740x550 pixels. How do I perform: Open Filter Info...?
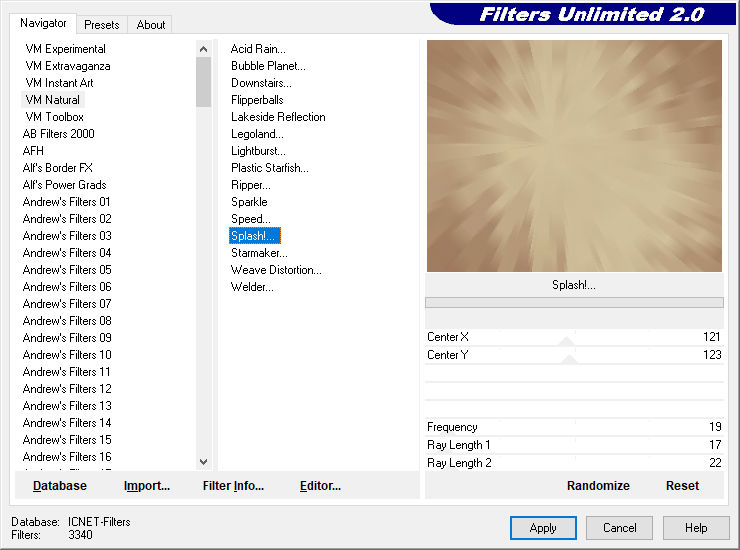click(x=233, y=486)
